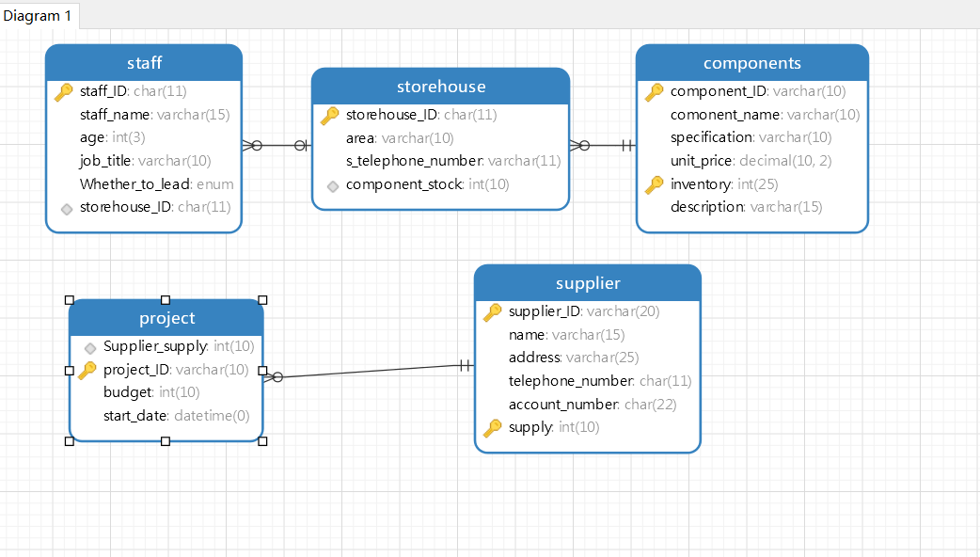
Task: Click diamond icon beside Supplier_supply
Action: (x=90, y=347)
